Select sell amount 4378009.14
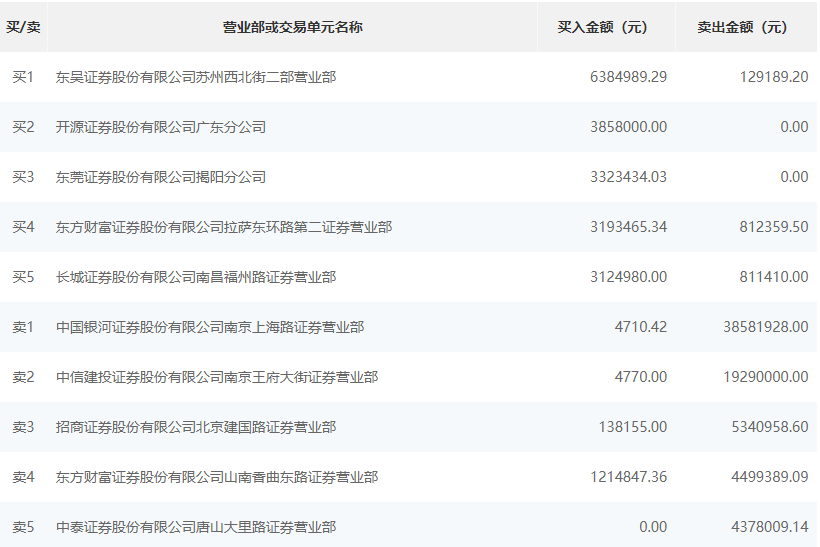 tap(770, 527)
